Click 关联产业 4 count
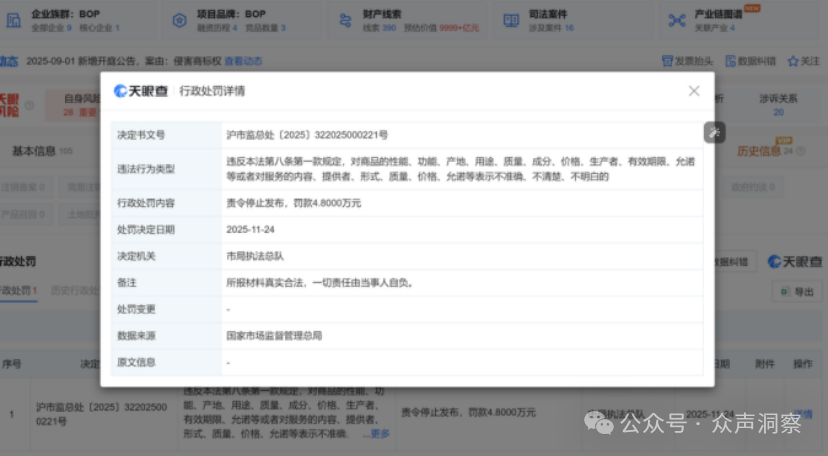828x456 pixels. 714,28
